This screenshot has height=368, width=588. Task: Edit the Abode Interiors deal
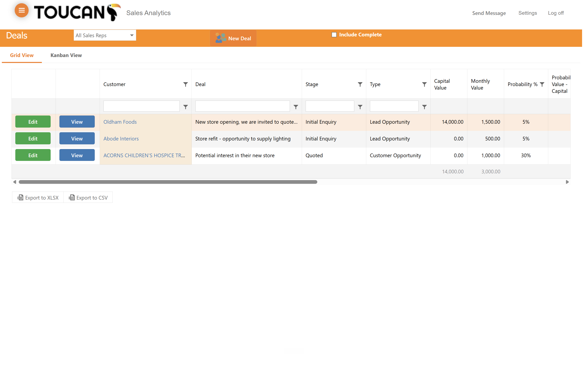point(33,138)
